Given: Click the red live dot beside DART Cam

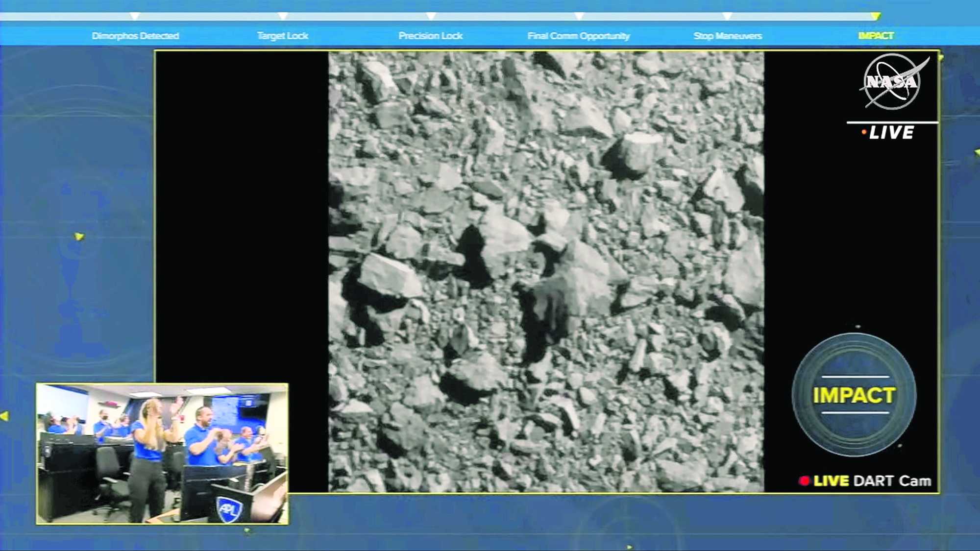Looking at the screenshot, I should click(x=804, y=481).
